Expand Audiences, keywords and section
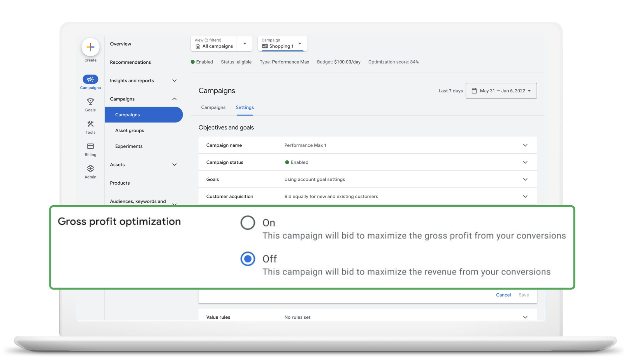The height and width of the screenshot is (364, 625). click(174, 204)
